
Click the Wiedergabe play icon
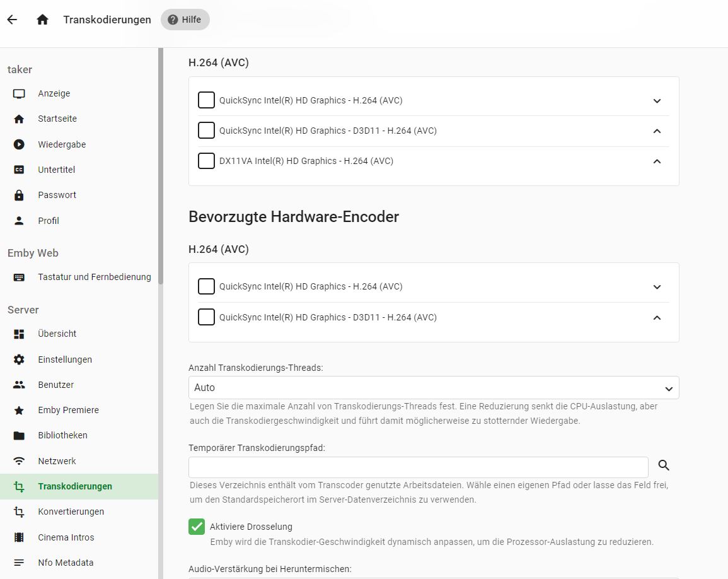coord(19,144)
